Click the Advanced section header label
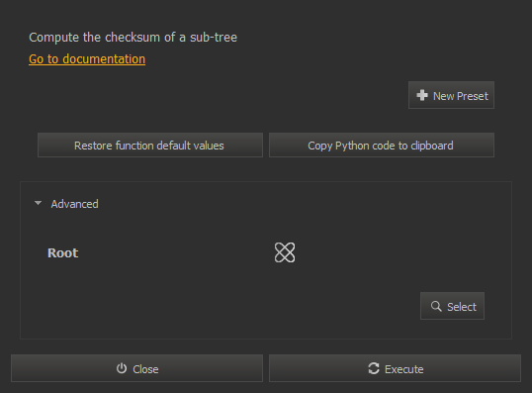Screen dimensions: 532x393 click(x=74, y=204)
